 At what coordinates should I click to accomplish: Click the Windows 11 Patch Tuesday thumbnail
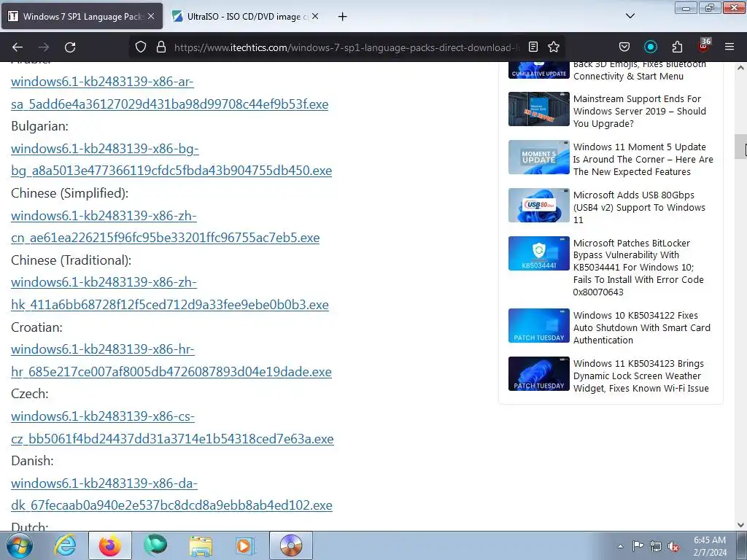coord(539,374)
